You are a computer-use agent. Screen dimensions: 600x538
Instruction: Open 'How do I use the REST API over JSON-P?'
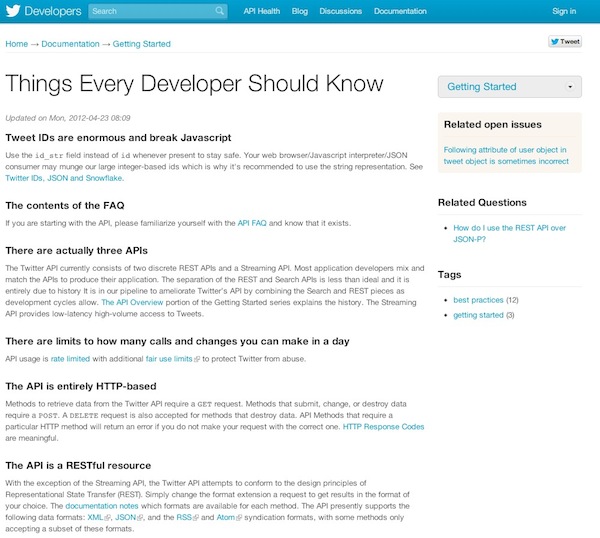click(509, 233)
